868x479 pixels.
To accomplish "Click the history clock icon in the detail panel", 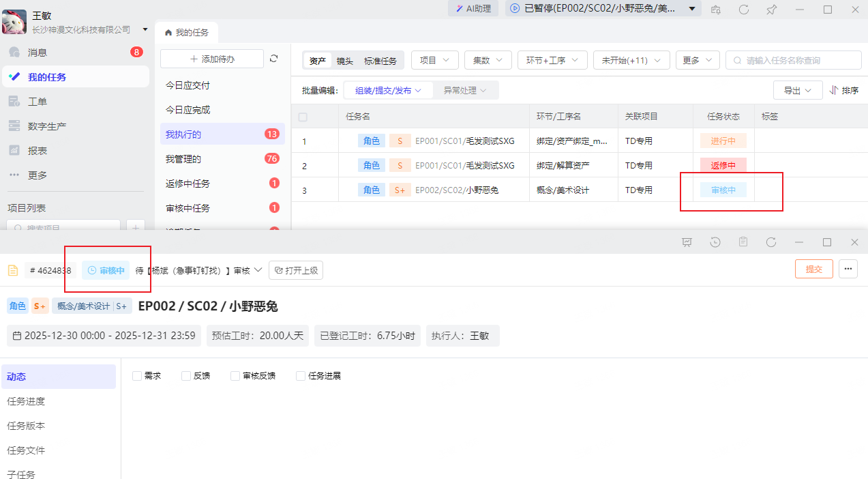I will click(x=713, y=242).
